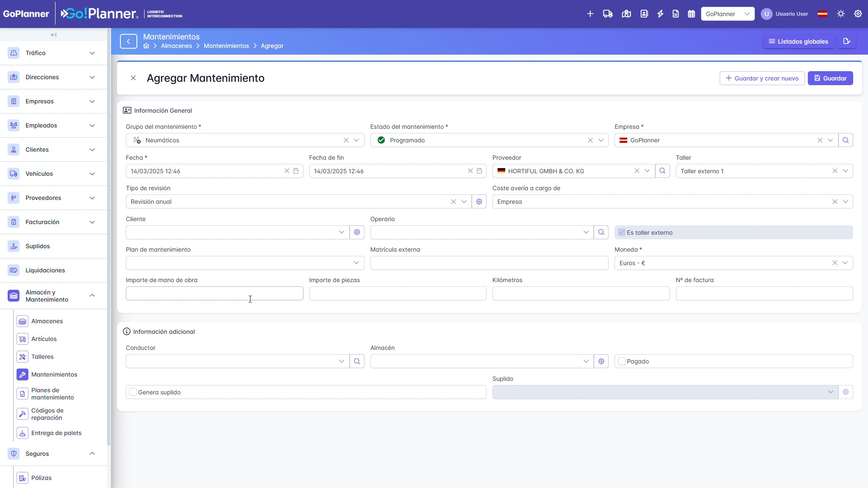868x488 pixels.
Task: Collapse the sidebar with the arrow icon
Action: [53, 35]
